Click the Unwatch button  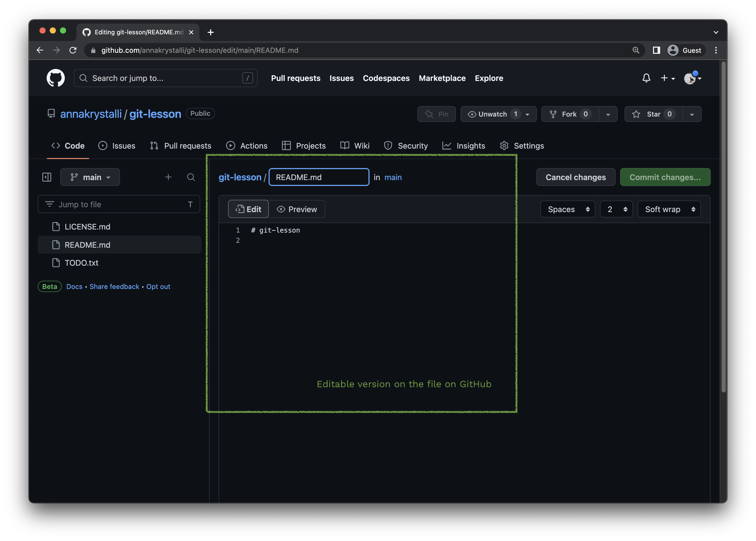point(498,114)
